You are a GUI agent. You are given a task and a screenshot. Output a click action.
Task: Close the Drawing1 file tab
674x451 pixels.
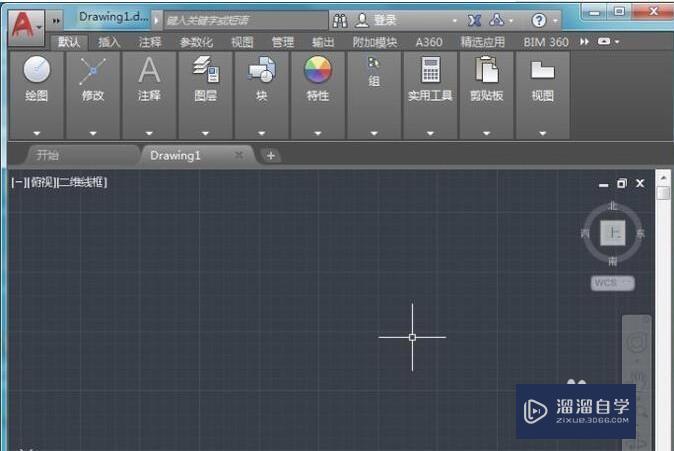pyautogui.click(x=239, y=155)
